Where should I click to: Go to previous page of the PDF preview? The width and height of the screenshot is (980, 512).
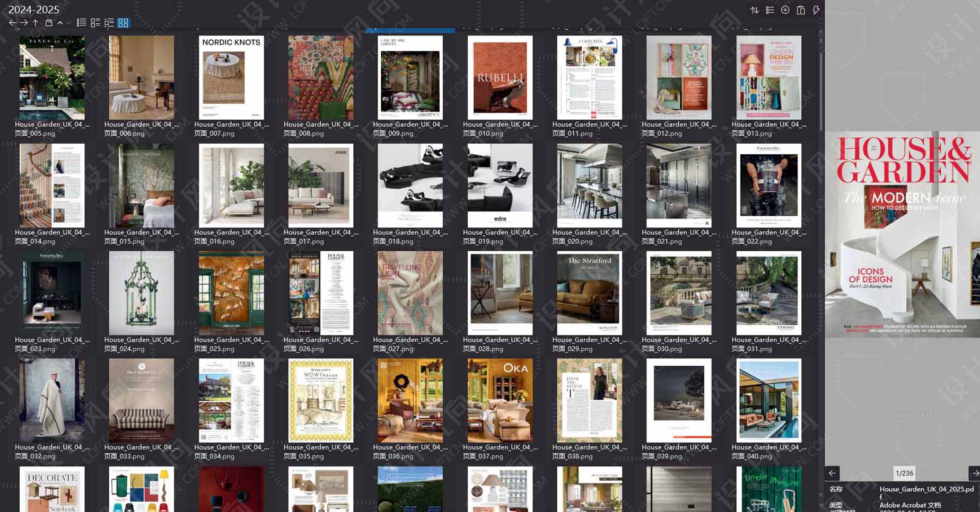point(832,473)
